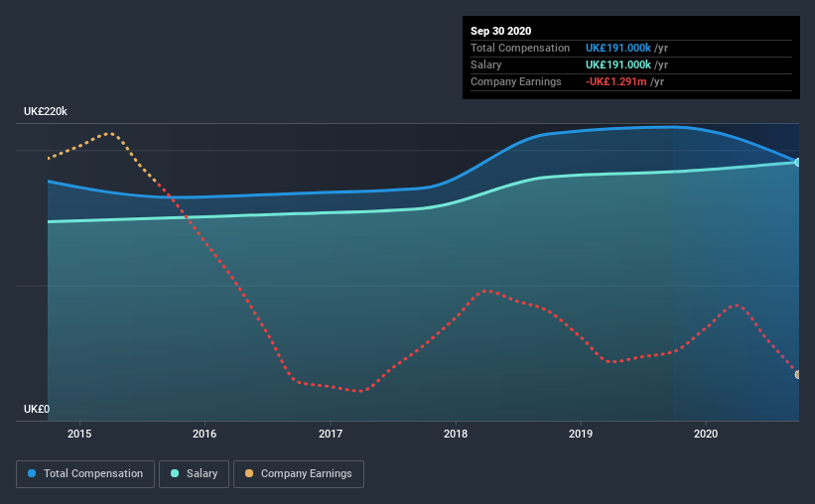Click the Salary UK£191.000k tooltip value
This screenshot has width=815, height=504.
618,64
